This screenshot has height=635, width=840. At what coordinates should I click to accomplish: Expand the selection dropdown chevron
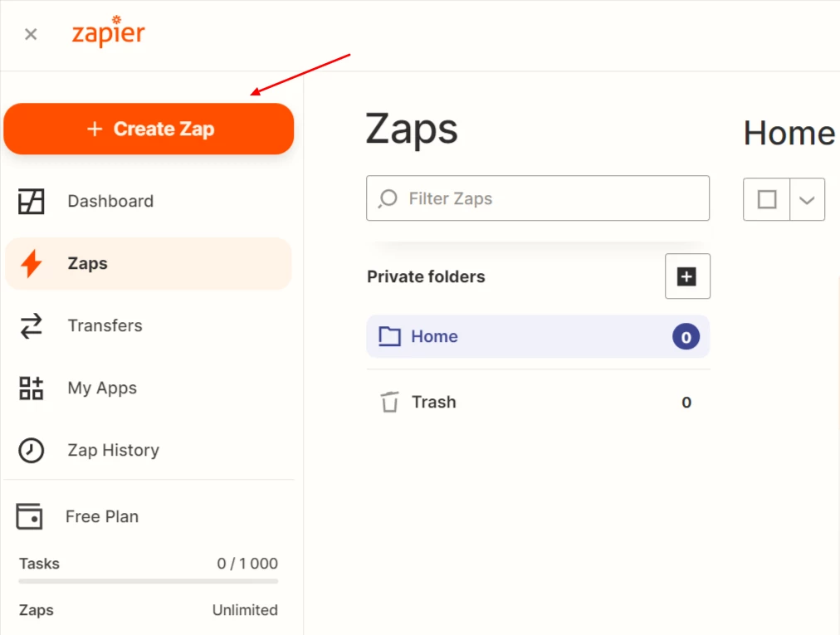click(x=807, y=200)
